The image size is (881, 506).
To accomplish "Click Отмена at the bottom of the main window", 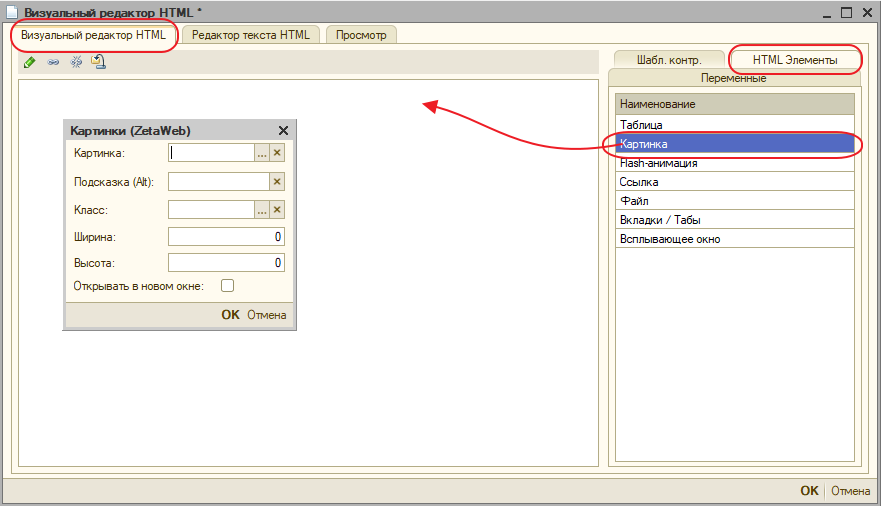I will pos(851,490).
